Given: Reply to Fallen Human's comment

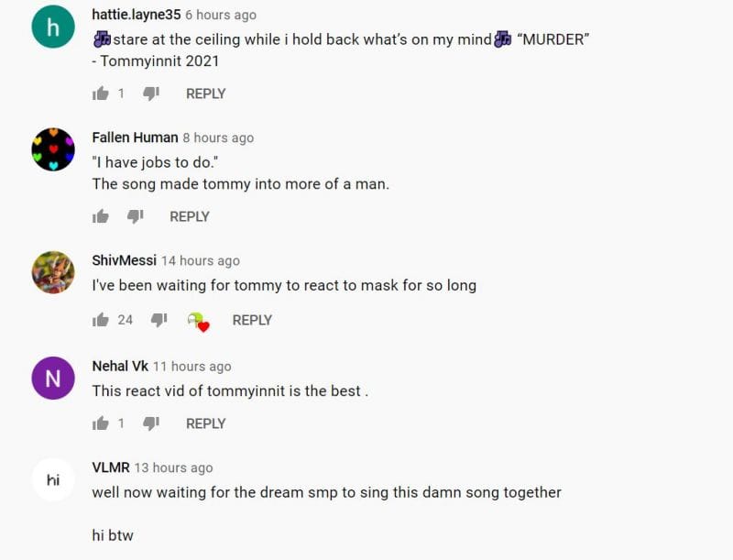Looking at the screenshot, I should click(x=189, y=215).
